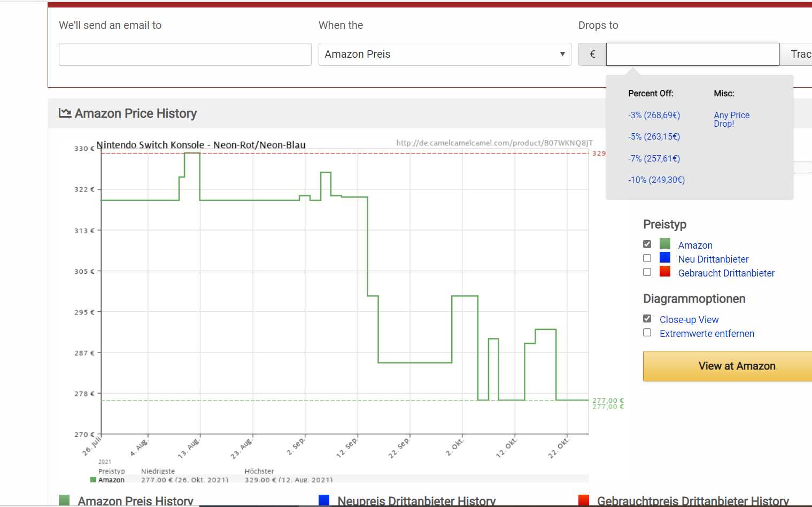Click the chart icon beside Amazon Price History
This screenshot has height=507, width=812.
click(x=65, y=113)
